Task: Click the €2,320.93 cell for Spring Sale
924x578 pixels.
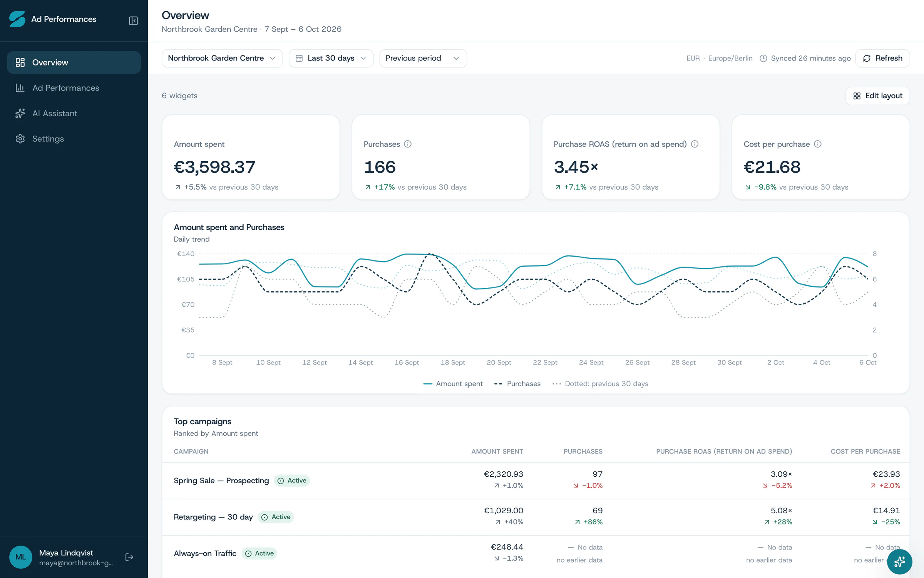Action: 504,474
